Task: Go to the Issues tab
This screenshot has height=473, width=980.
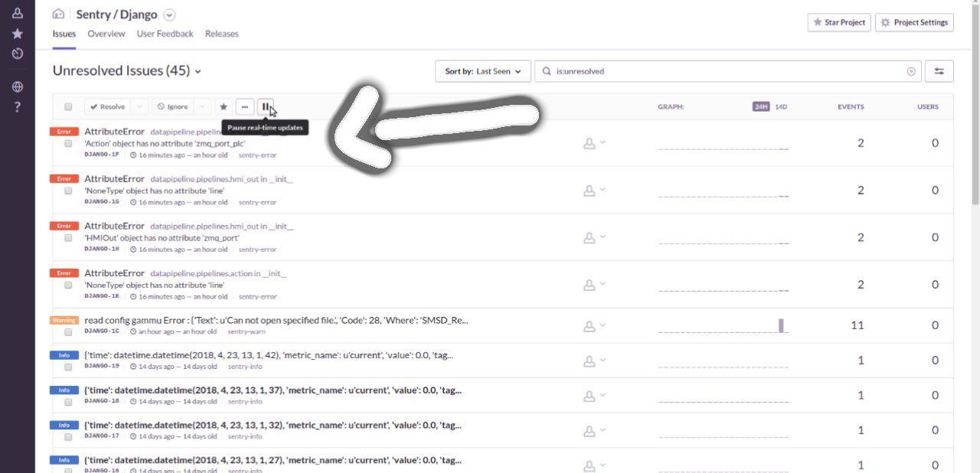Action: coord(64,34)
